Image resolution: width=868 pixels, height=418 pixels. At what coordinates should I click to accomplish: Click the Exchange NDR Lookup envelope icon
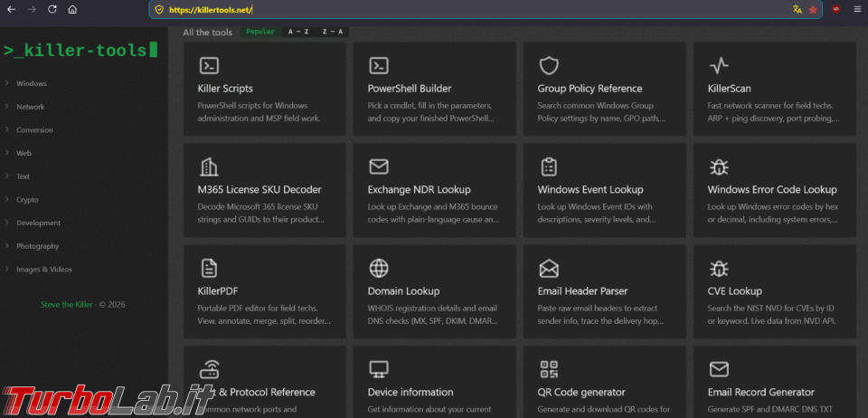pyautogui.click(x=379, y=166)
